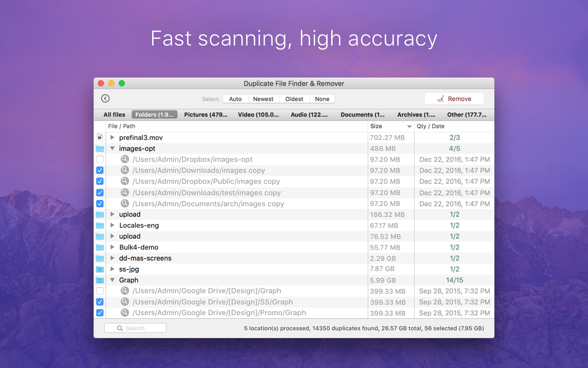Click the folder icon of Bulk4-demo
Viewport: 588px width, 368px height.
click(100, 247)
